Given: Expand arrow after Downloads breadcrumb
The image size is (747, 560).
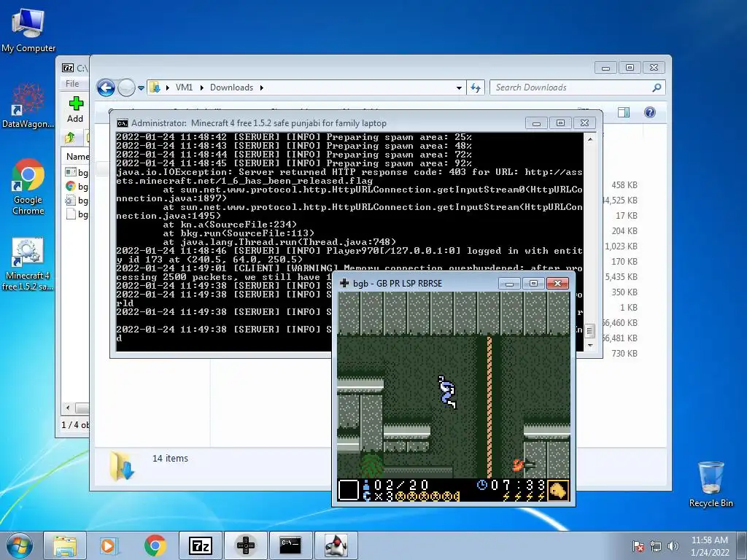Looking at the screenshot, I should 262,87.
